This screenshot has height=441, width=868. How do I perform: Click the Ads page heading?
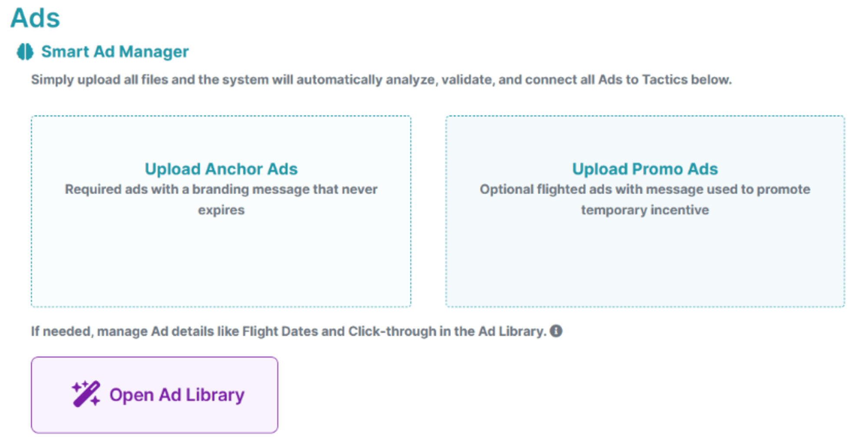pyautogui.click(x=36, y=18)
